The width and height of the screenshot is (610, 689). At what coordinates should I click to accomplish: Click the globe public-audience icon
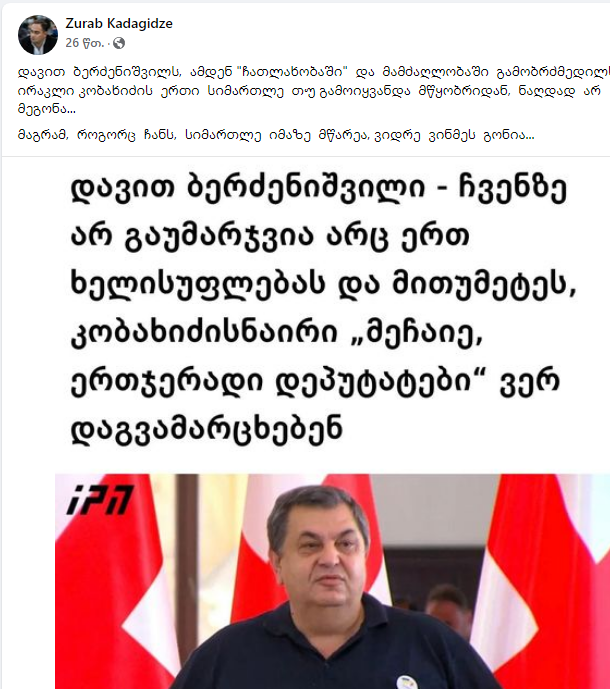(x=119, y=43)
